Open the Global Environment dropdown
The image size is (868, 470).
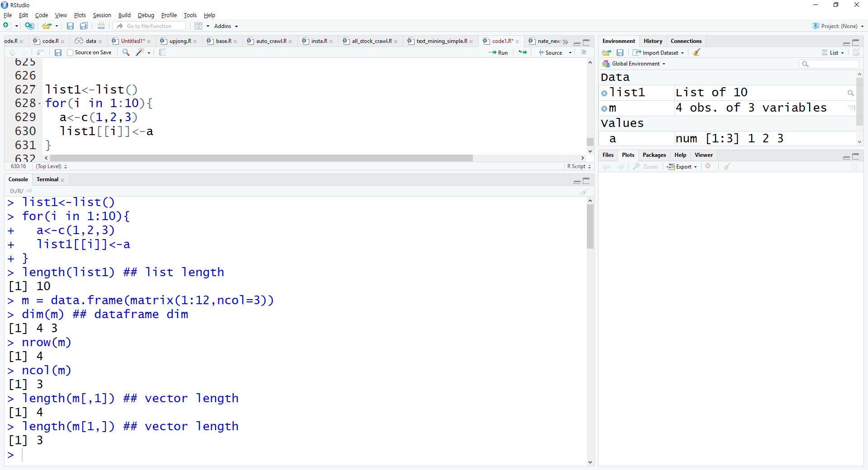point(634,64)
